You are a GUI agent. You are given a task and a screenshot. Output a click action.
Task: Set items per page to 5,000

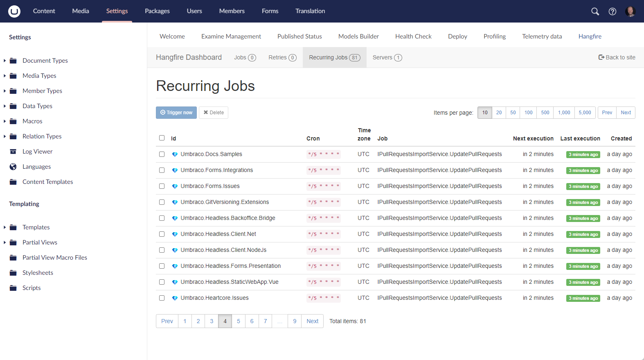coord(585,113)
